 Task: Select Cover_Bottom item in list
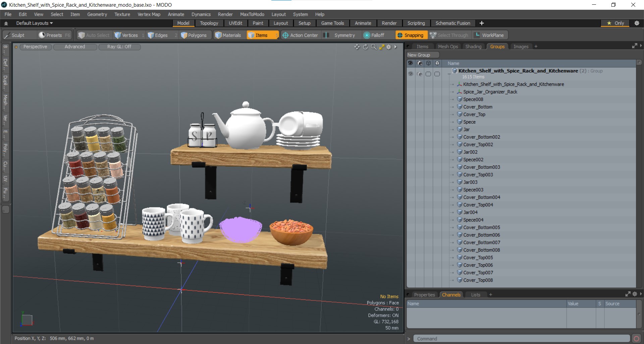(x=478, y=107)
